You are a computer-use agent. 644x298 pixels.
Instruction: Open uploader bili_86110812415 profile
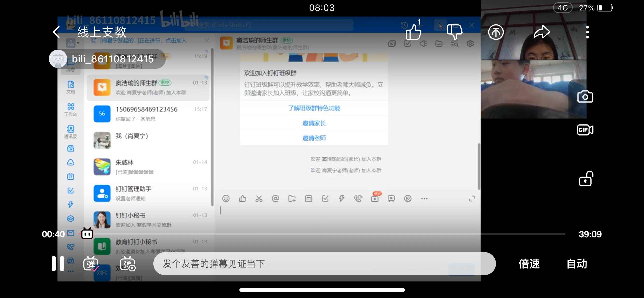click(107, 59)
